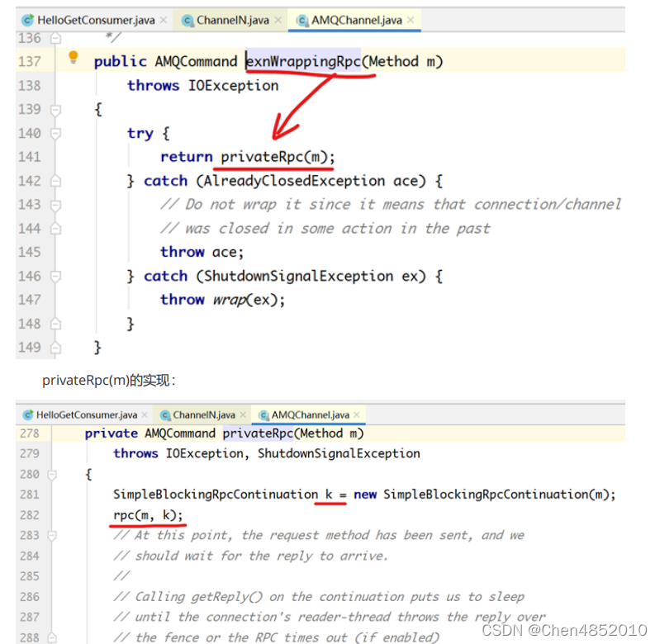The image size is (660, 644).
Task: Click ShutdownSignalException on line 279
Action: (x=339, y=453)
